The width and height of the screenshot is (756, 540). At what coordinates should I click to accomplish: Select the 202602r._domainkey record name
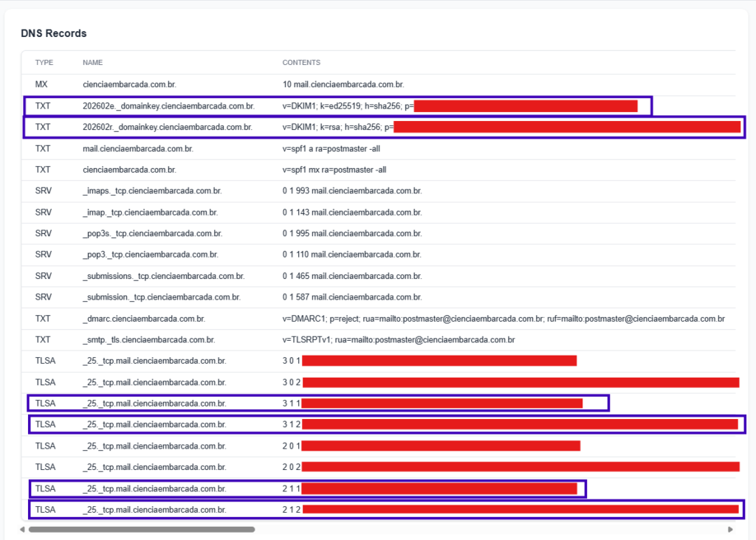[168, 127]
